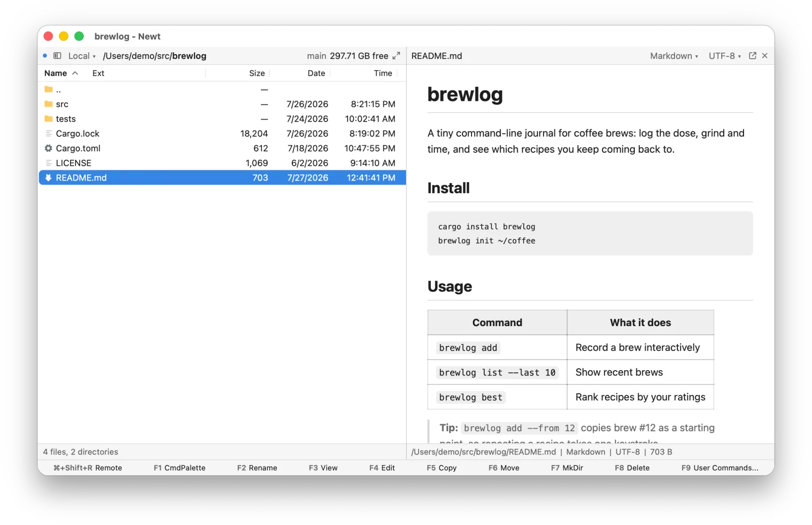Select the tests folder row
Image resolution: width=812 pixels, height=525 pixels.
tap(222, 119)
